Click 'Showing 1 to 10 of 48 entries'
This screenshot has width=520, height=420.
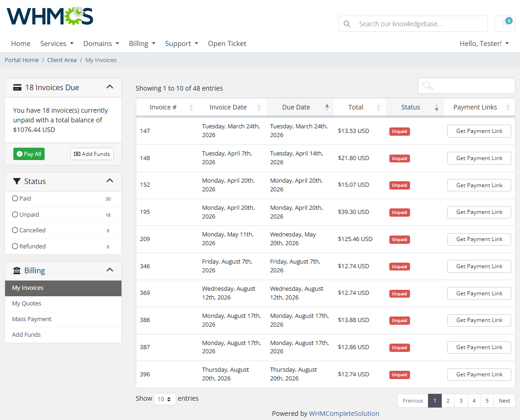point(179,88)
